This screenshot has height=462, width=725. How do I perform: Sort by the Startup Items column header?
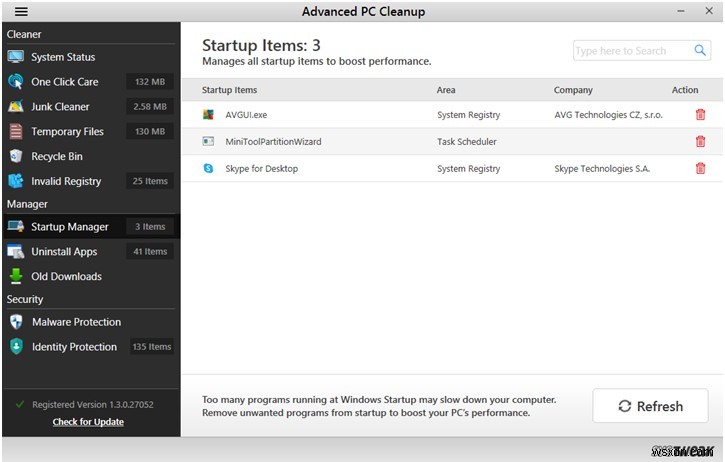tap(229, 90)
